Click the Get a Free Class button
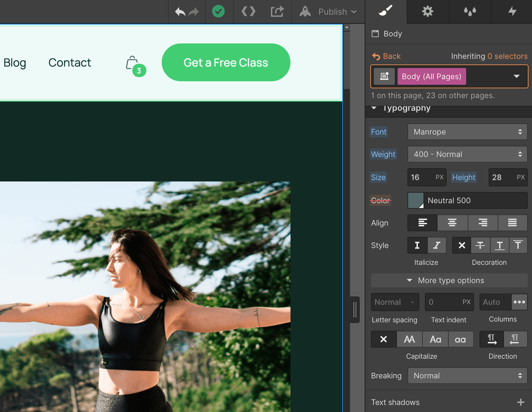 [x=226, y=62]
